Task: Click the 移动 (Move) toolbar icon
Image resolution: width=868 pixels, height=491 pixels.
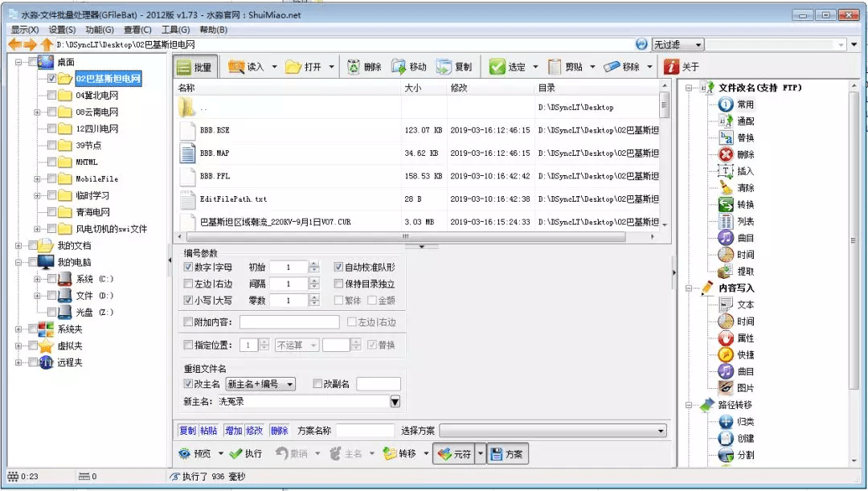Action: [x=407, y=66]
